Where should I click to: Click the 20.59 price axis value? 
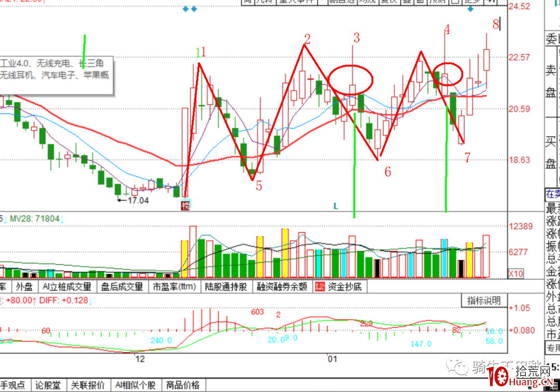pos(519,109)
